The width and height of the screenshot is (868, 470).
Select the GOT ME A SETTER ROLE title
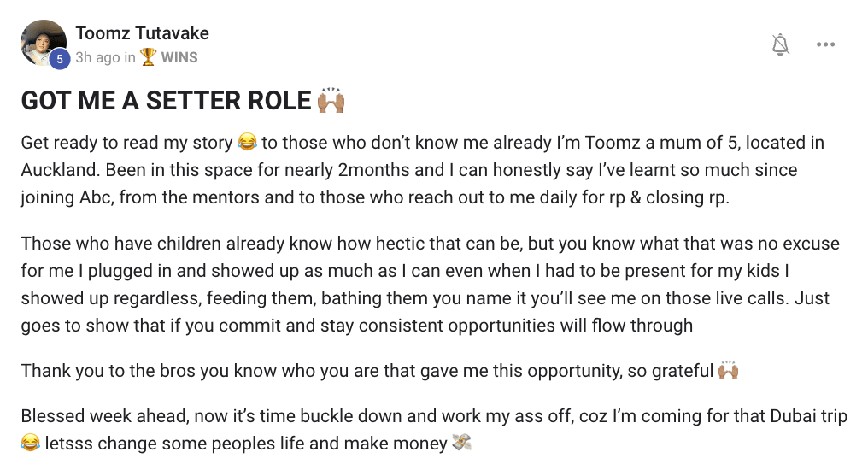click(x=166, y=101)
